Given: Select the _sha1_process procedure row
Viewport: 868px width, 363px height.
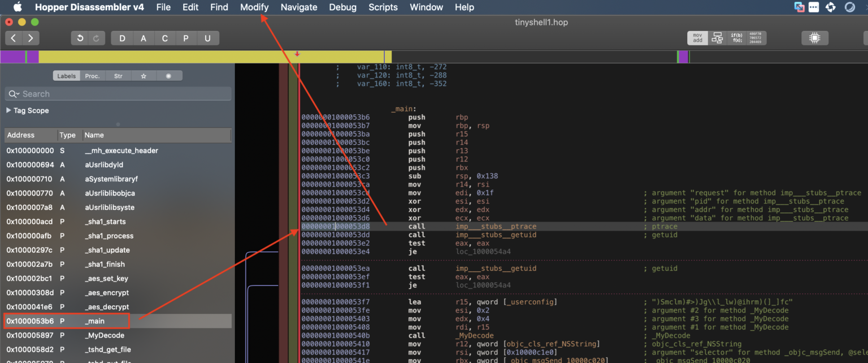Looking at the screenshot, I should point(118,236).
